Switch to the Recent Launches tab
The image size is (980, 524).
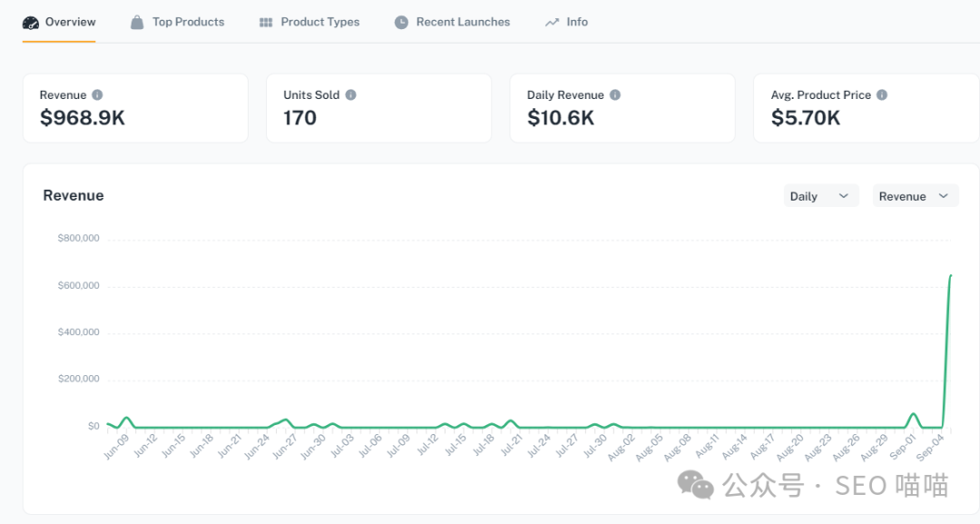[x=463, y=22]
